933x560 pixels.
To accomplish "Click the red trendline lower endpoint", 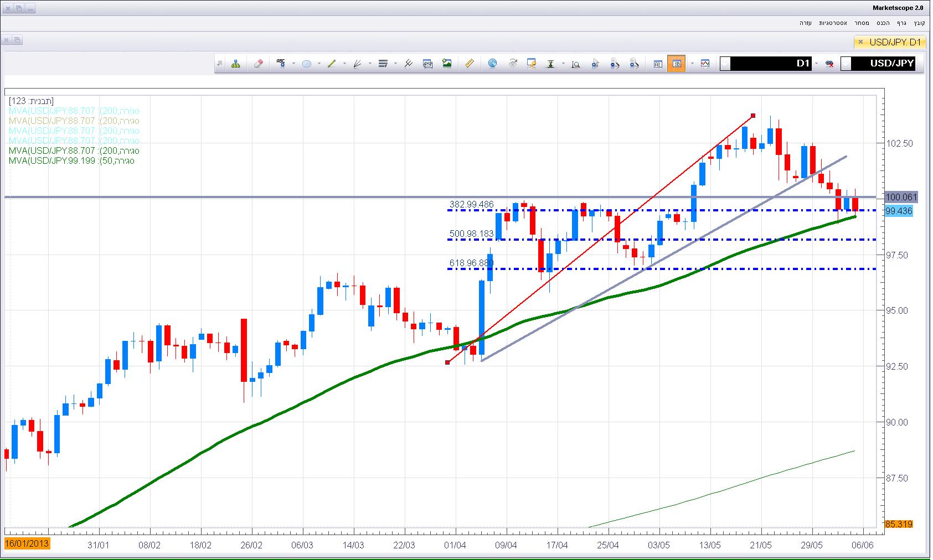I will (x=447, y=362).
